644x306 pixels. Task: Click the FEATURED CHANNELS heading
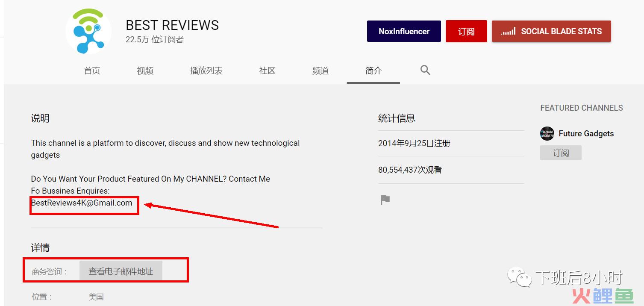pyautogui.click(x=581, y=108)
